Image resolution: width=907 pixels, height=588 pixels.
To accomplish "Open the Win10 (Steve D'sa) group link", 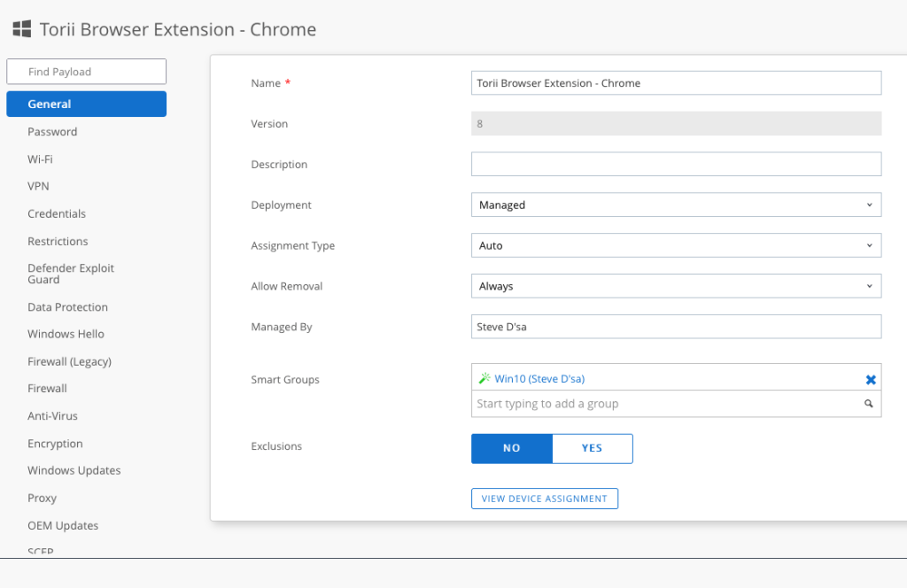I will pyautogui.click(x=539, y=378).
